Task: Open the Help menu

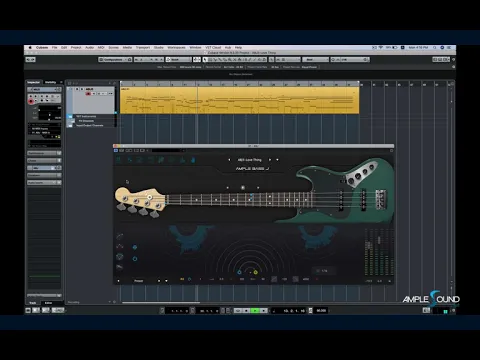Action: click(238, 48)
